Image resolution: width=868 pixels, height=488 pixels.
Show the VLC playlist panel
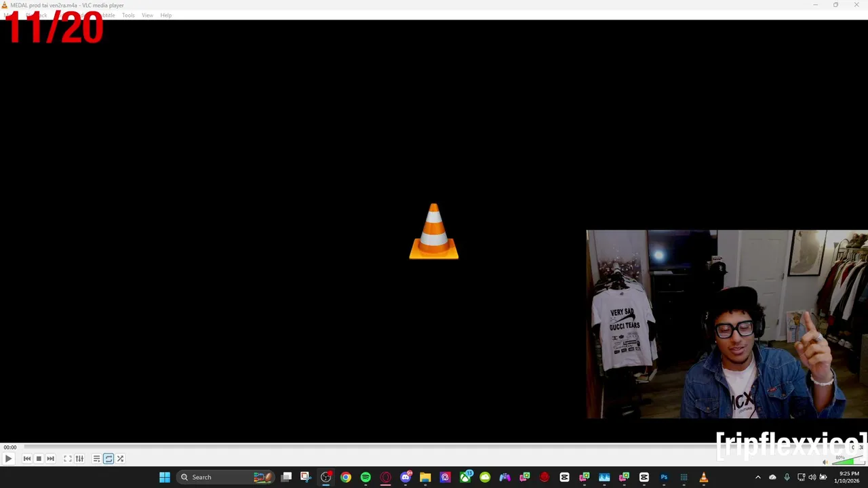pyautogui.click(x=96, y=459)
